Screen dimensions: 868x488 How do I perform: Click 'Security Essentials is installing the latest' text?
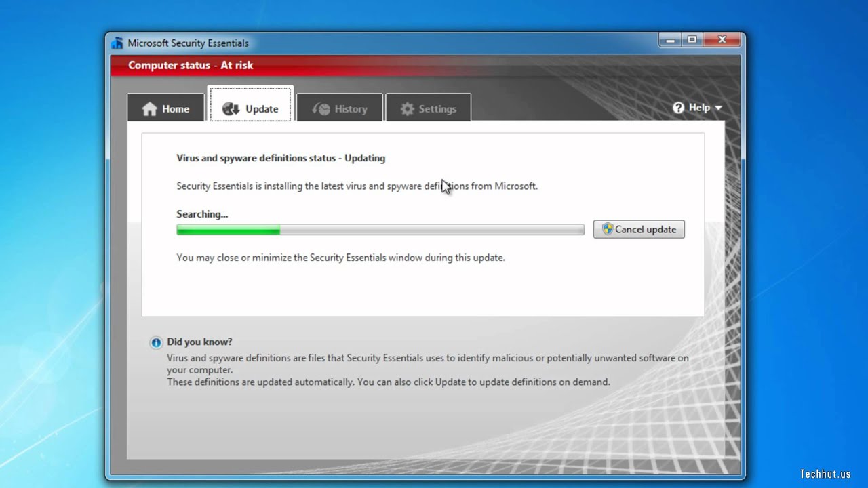(x=357, y=186)
